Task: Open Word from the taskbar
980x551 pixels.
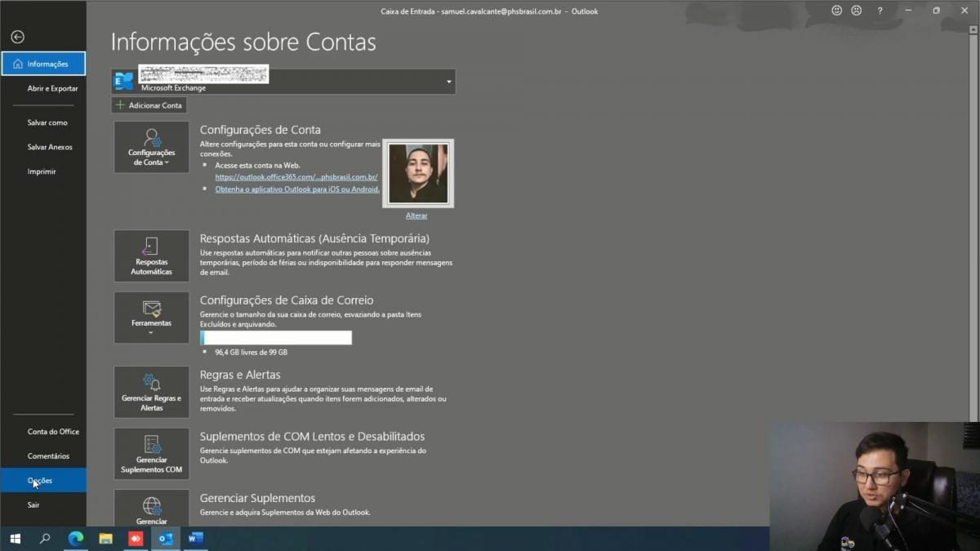Action: pyautogui.click(x=195, y=539)
